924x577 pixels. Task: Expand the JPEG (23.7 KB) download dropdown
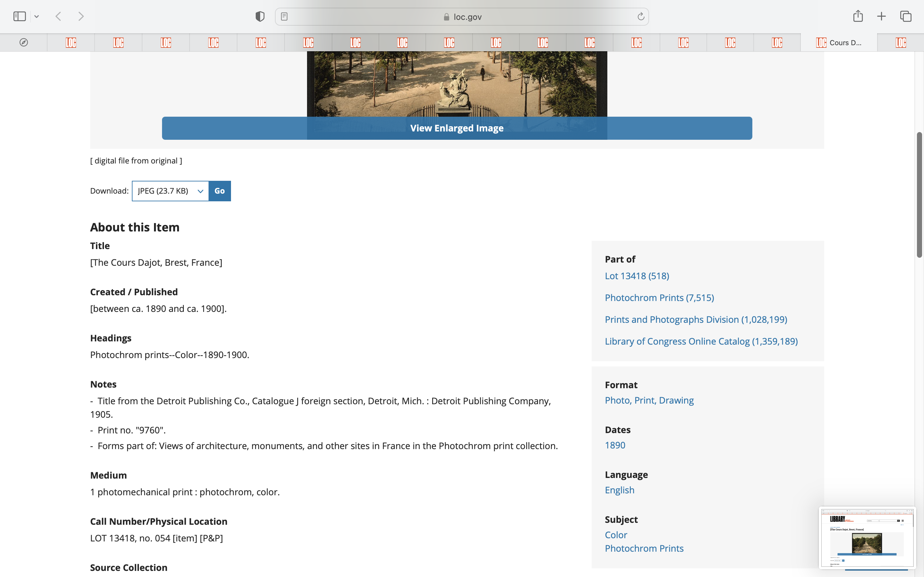[x=170, y=191]
